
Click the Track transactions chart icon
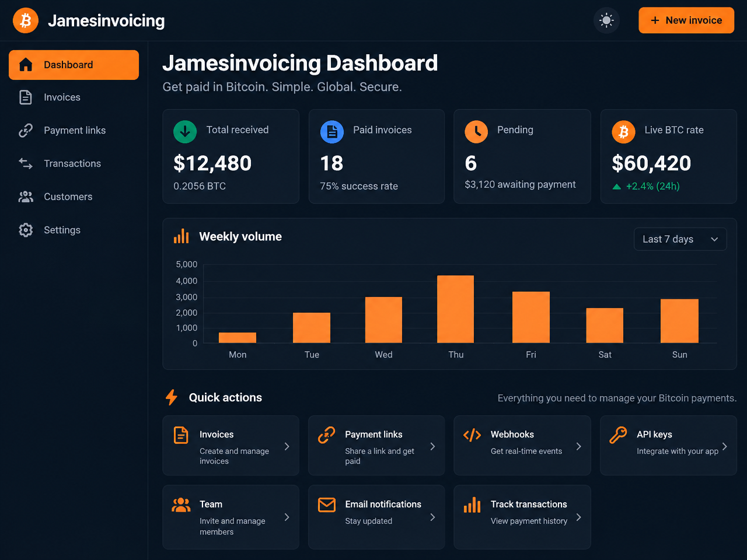click(472, 505)
